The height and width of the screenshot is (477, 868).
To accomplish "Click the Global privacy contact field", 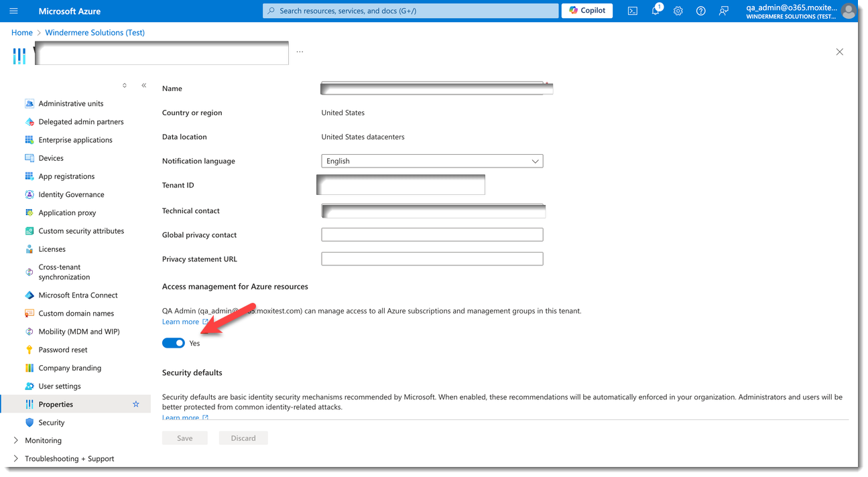I will pos(432,234).
